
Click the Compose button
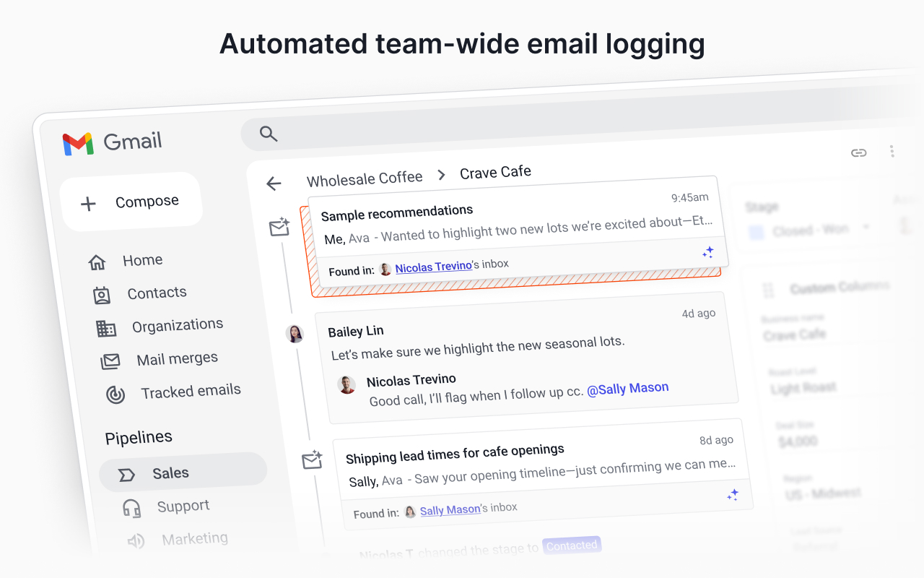(x=131, y=200)
